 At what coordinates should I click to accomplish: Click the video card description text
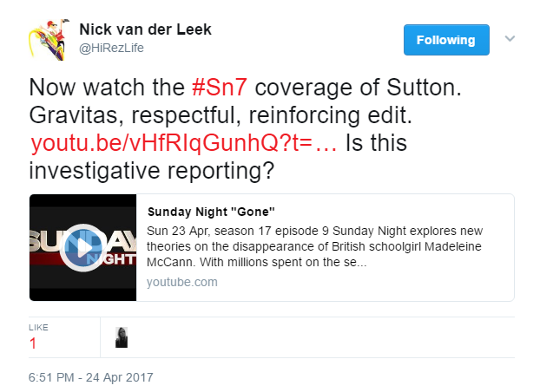[314, 246]
